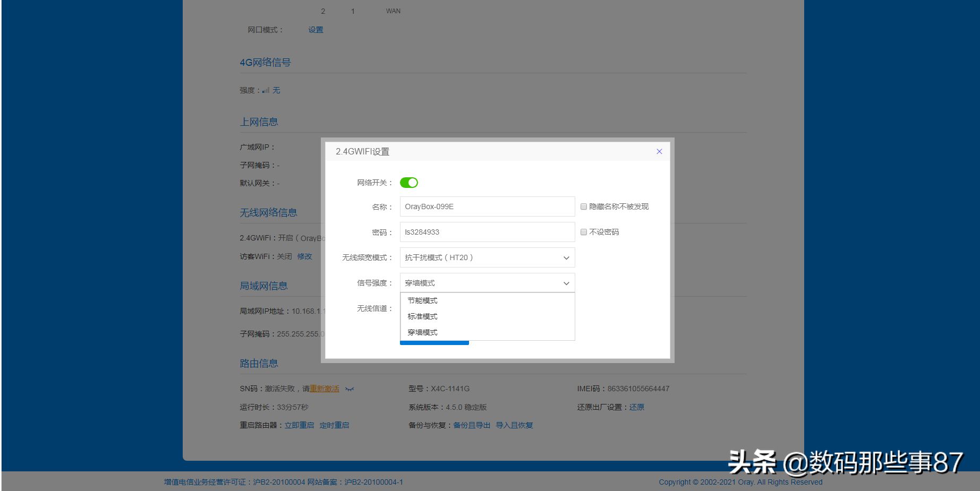This screenshot has width=980, height=491.
Task: Click the WiFi name input field
Action: click(x=487, y=206)
